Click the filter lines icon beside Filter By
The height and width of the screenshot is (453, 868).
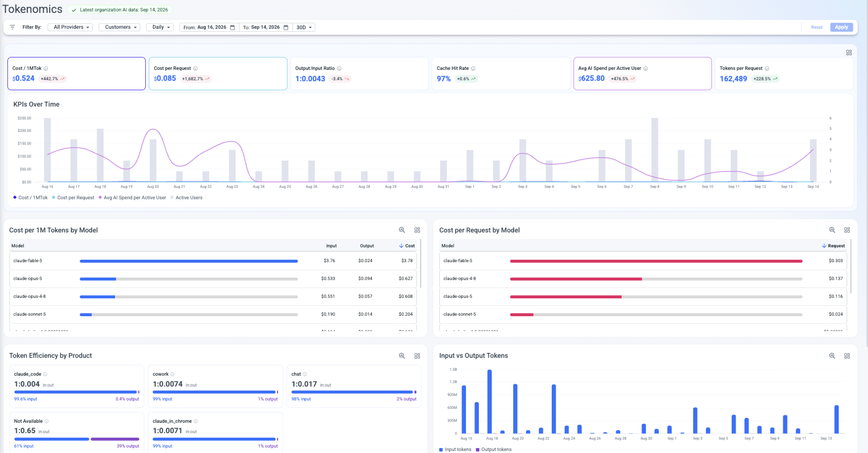12,27
